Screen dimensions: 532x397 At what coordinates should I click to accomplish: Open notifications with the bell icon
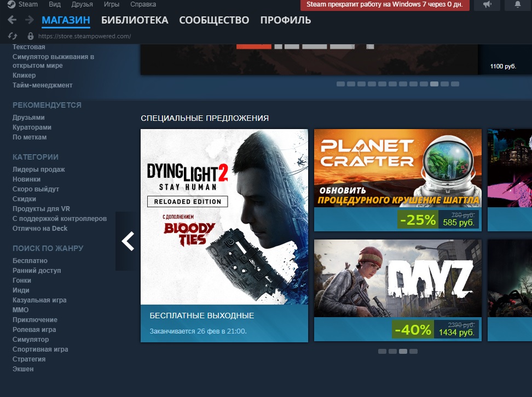518,4
